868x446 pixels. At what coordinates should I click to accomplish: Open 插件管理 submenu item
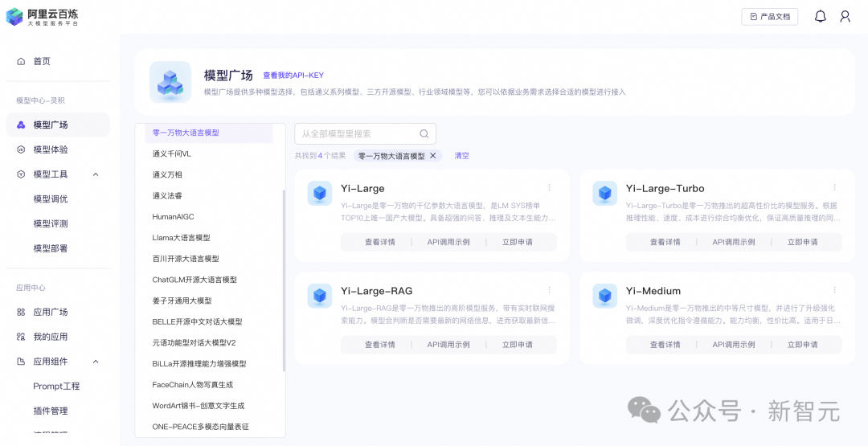[x=51, y=411]
